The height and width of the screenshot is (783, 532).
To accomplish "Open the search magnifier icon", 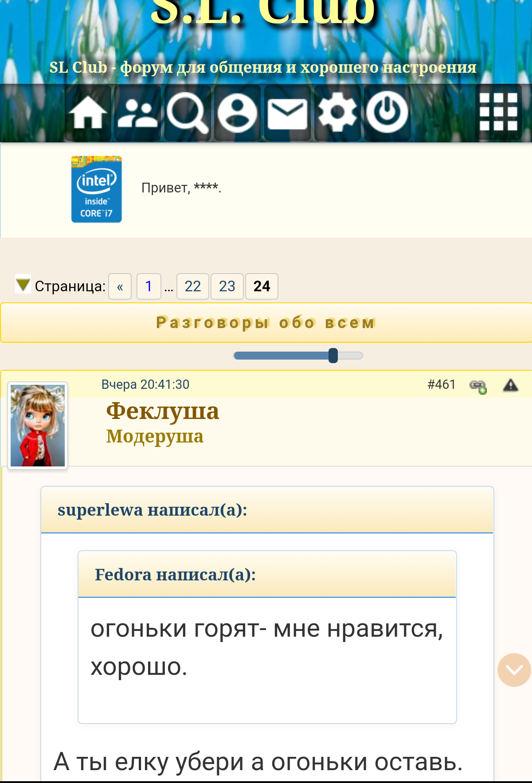I will (188, 113).
